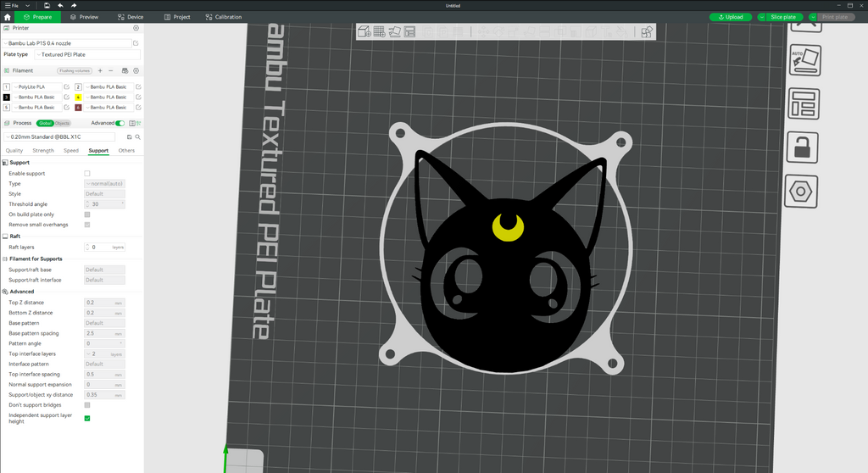868x473 pixels.
Task: Pick color for filament 3 black swatch
Action: (x=7, y=97)
